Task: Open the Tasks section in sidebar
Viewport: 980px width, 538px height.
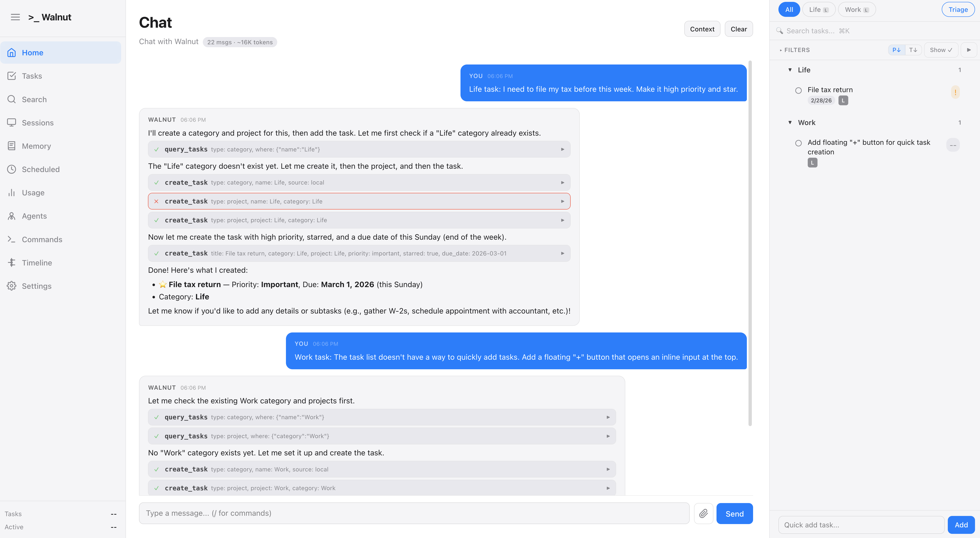Action: [32, 76]
